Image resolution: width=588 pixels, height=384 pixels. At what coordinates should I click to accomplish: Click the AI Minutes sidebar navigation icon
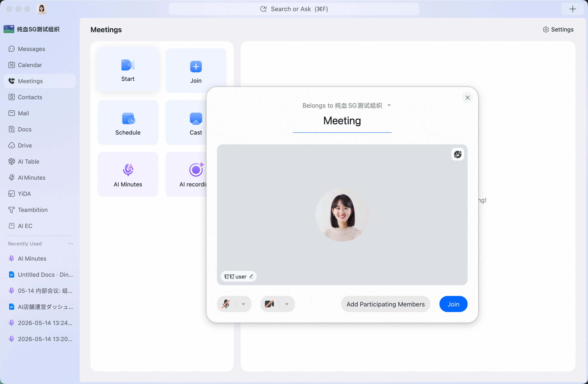(x=12, y=177)
